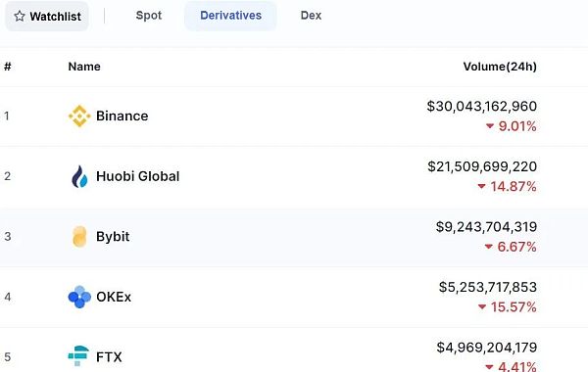Viewport: 588px width, 372px height.
Task: Open the Watchlist button
Action: [47, 16]
